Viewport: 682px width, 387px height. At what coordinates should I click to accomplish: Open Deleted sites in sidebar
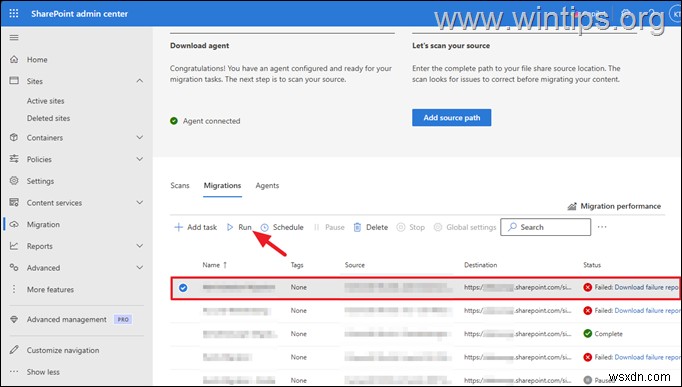(x=48, y=118)
